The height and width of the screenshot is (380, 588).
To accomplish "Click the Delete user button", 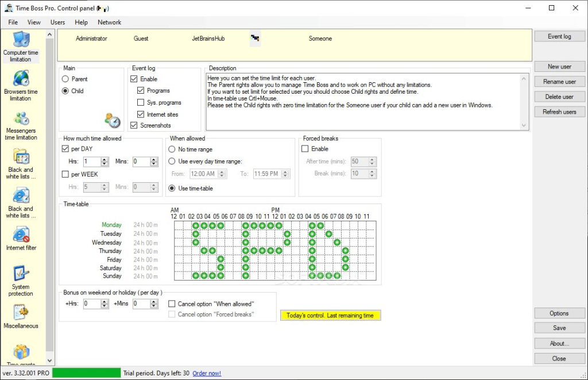I will pos(559,97).
